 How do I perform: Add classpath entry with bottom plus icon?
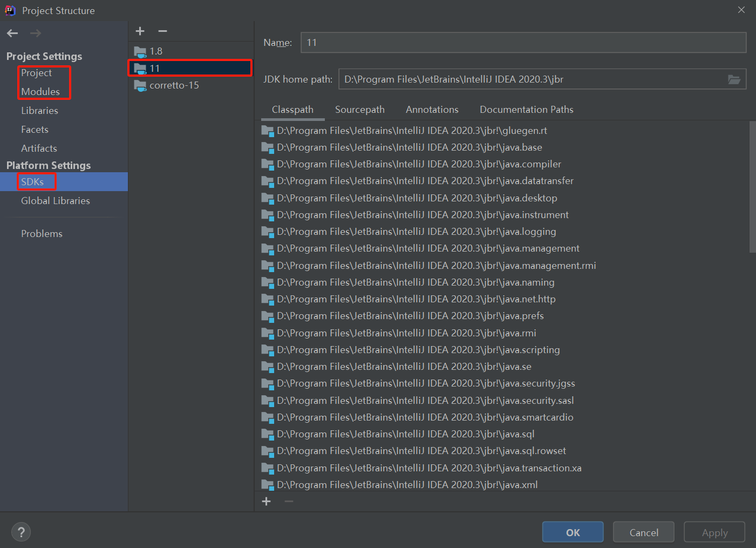[266, 502]
